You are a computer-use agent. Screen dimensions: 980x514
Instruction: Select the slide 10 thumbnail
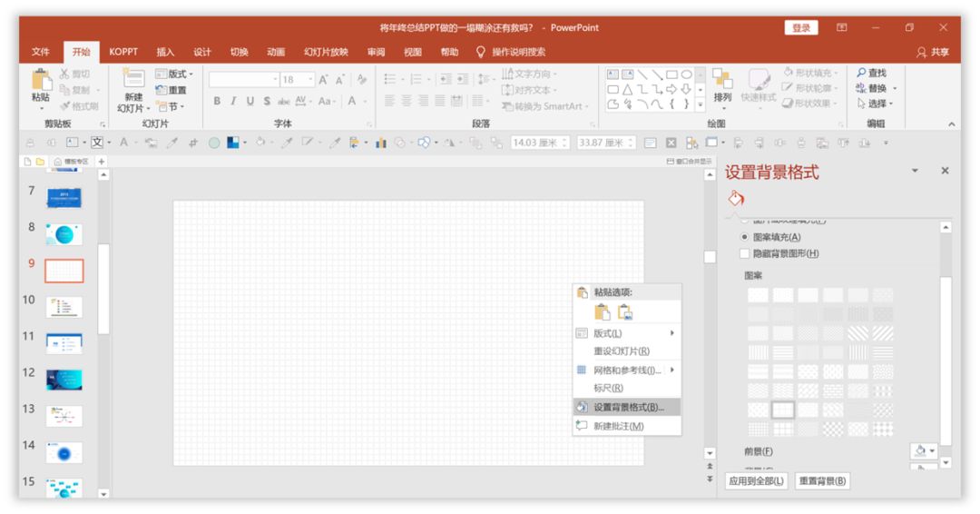(64, 307)
